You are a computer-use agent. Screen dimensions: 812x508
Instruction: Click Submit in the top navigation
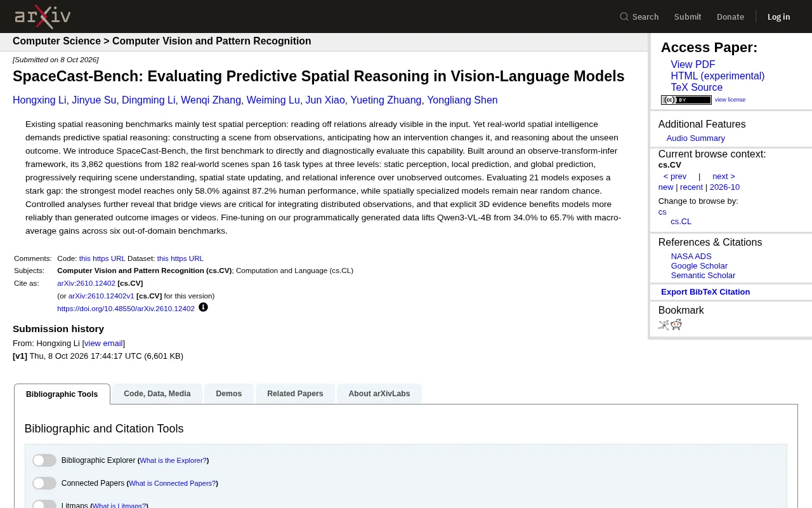pos(688,17)
